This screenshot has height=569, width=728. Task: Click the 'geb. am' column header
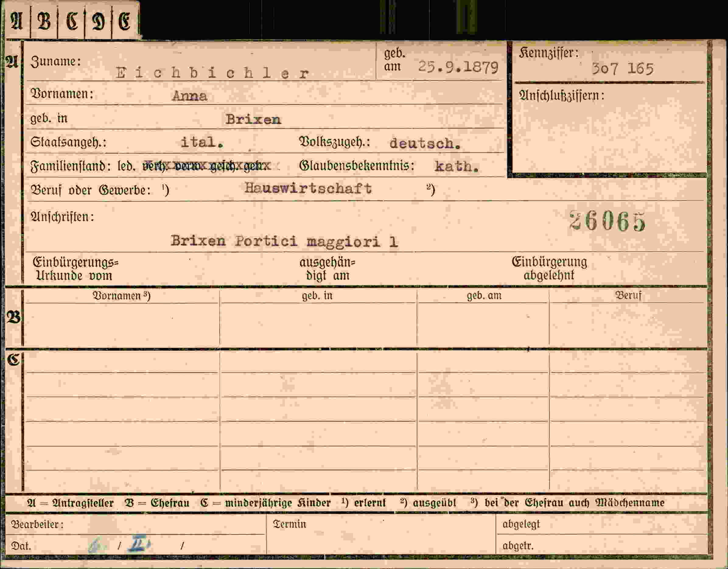click(x=484, y=296)
